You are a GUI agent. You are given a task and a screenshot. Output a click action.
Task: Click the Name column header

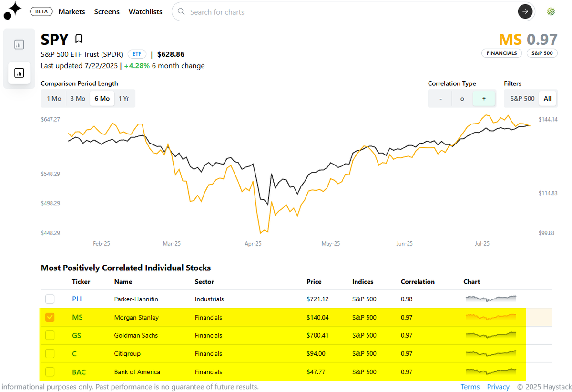[x=123, y=282]
